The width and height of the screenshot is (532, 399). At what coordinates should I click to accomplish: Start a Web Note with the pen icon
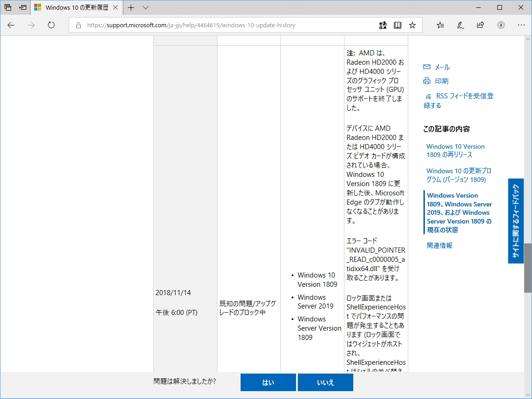coord(460,25)
